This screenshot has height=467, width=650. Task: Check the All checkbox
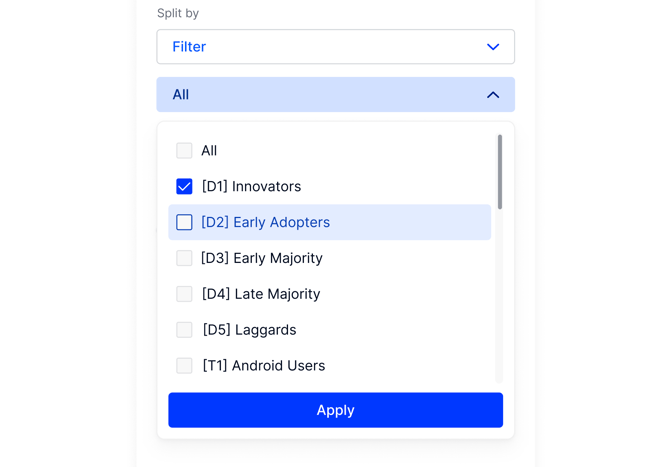[x=184, y=151]
